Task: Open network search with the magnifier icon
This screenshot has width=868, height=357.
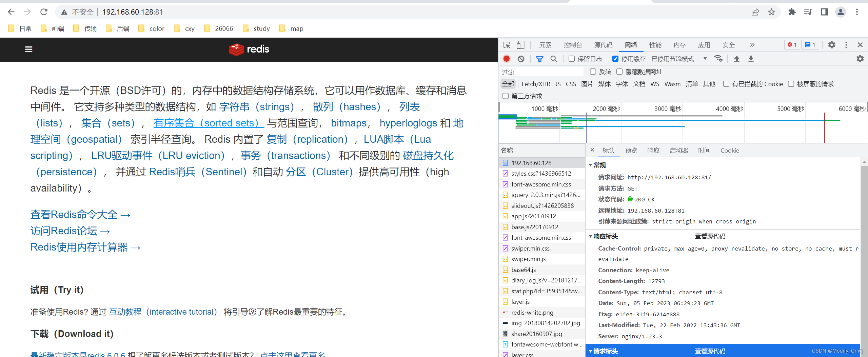Action: click(554, 59)
